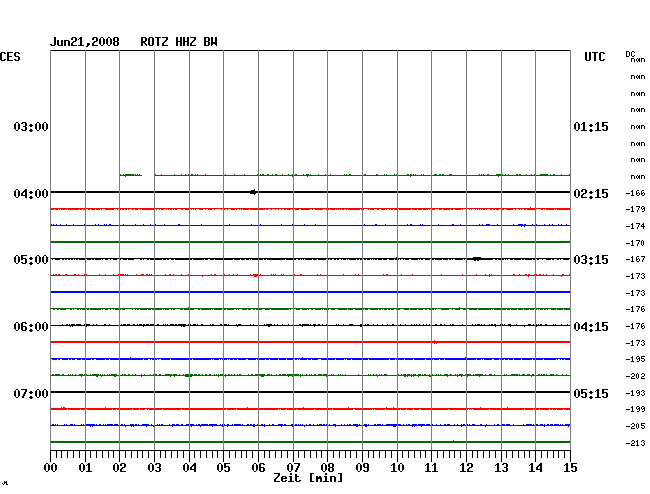The width and height of the screenshot is (650, 494).
Task: Click the date label Jun21,2008
Action: coord(85,42)
